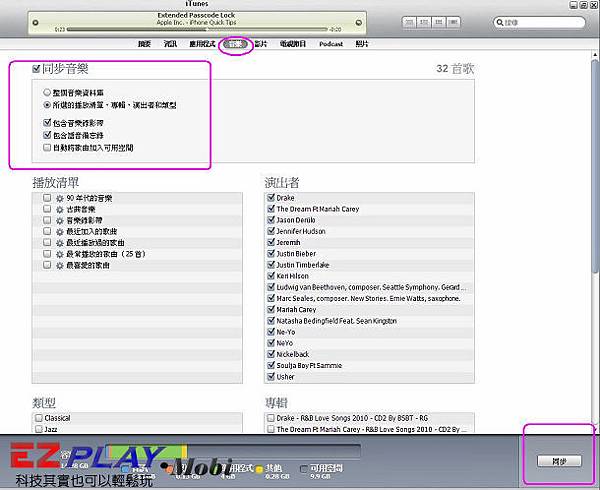The height and width of the screenshot is (490, 600).
Task: Uncheck artist Ne-Yo
Action: [271, 332]
